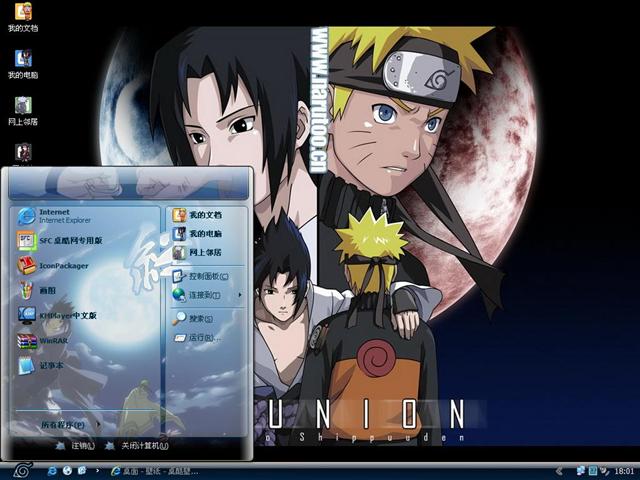Launch Internet Explorer from quick launch bar

pyautogui.click(x=52, y=471)
